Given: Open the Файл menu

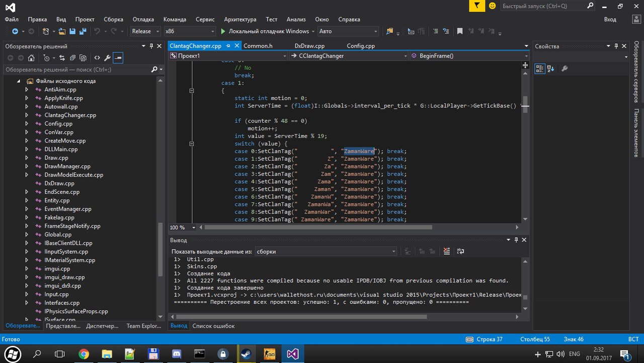Looking at the screenshot, I should (x=12, y=19).
